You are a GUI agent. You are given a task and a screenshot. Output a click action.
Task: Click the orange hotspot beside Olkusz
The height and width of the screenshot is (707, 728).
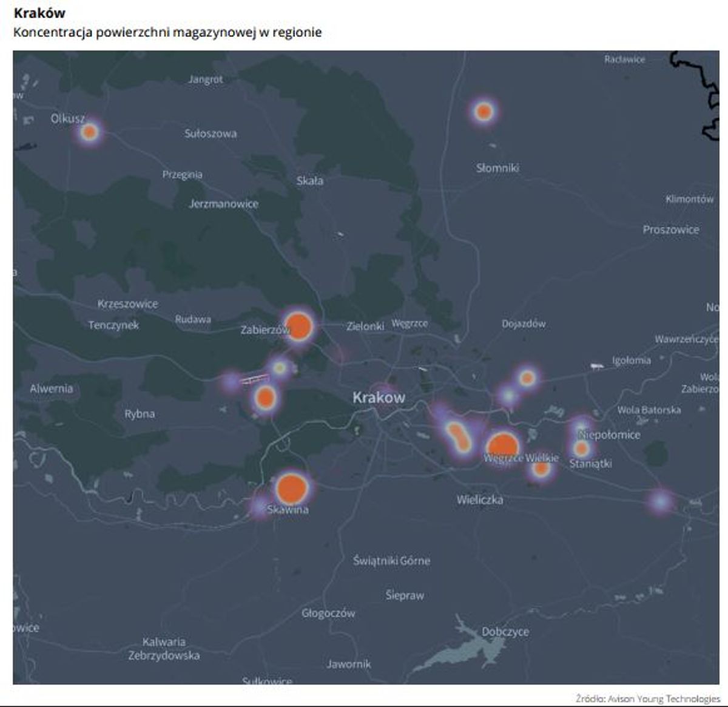point(89,132)
